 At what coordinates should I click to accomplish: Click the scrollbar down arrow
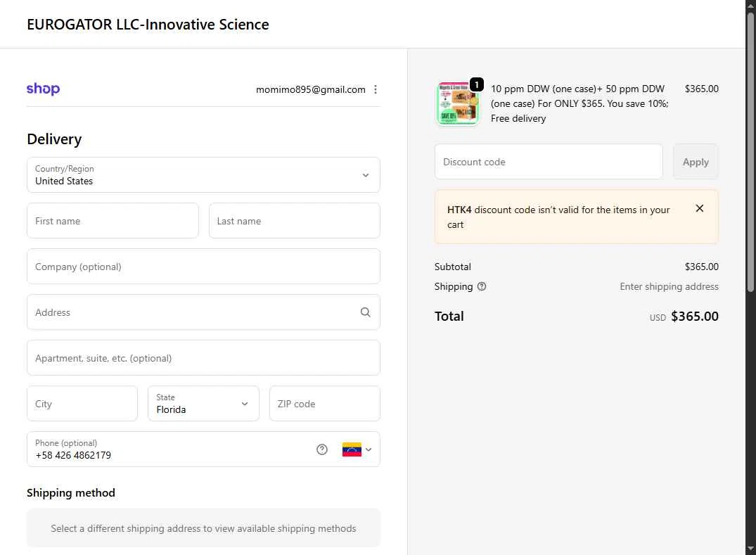[750, 549]
